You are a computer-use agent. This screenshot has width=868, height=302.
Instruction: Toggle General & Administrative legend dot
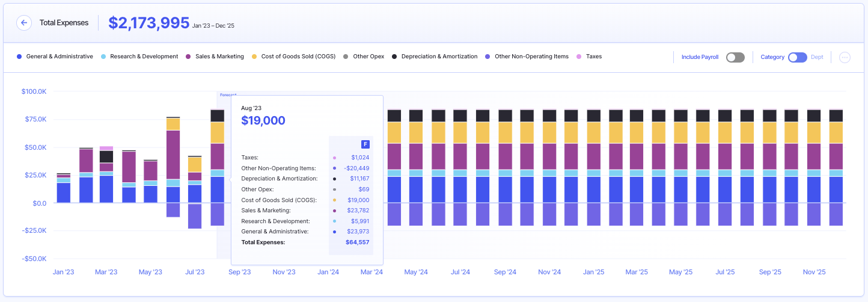coord(19,57)
